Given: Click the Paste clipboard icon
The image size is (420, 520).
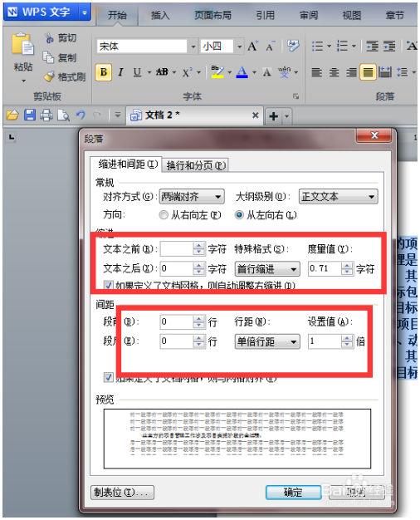Looking at the screenshot, I should tap(22, 45).
